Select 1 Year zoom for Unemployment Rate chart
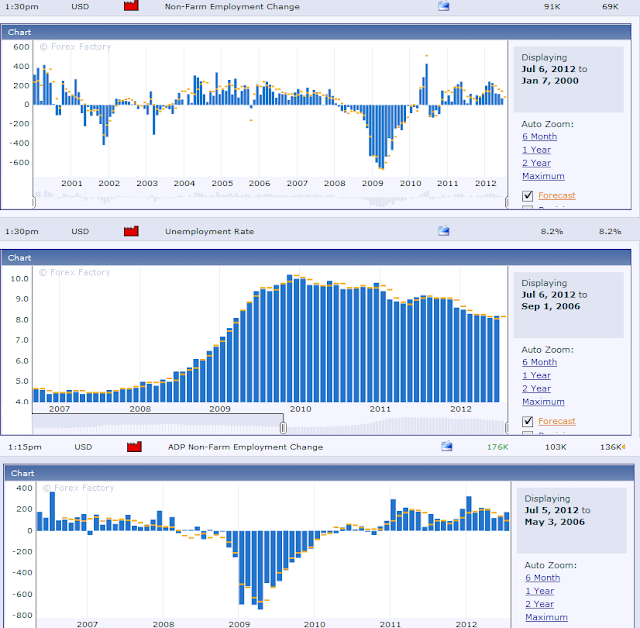The image size is (640, 628). tap(536, 375)
